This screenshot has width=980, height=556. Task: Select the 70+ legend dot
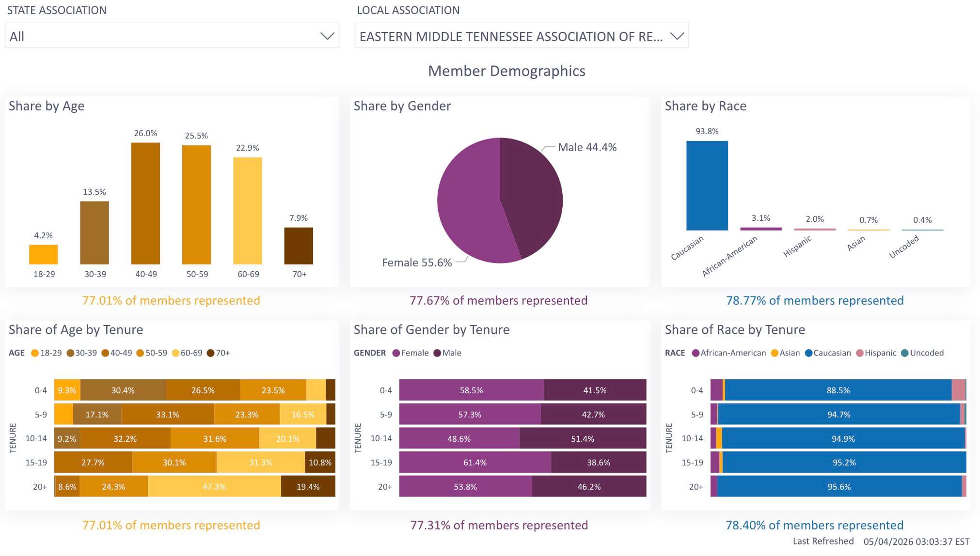coord(210,353)
